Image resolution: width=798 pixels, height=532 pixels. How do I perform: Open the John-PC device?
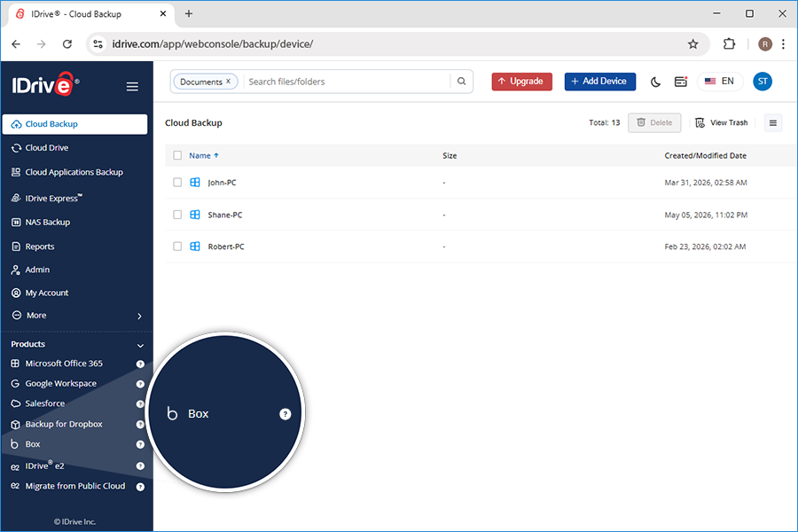[x=222, y=183]
